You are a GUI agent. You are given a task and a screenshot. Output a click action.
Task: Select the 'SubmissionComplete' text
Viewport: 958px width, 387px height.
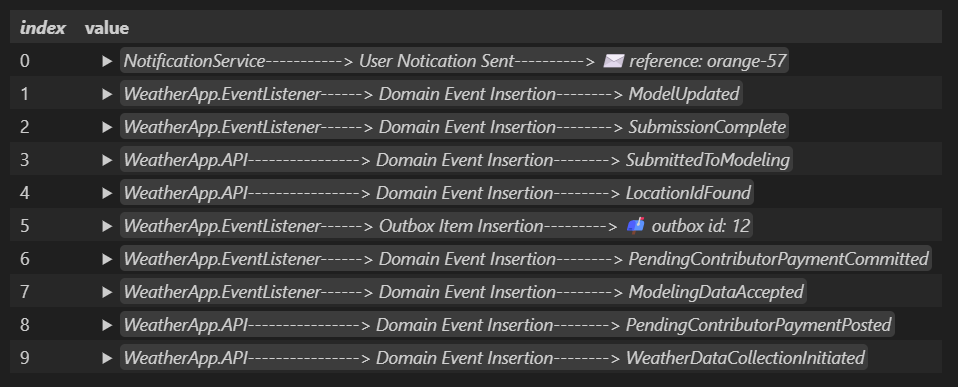tap(707, 127)
